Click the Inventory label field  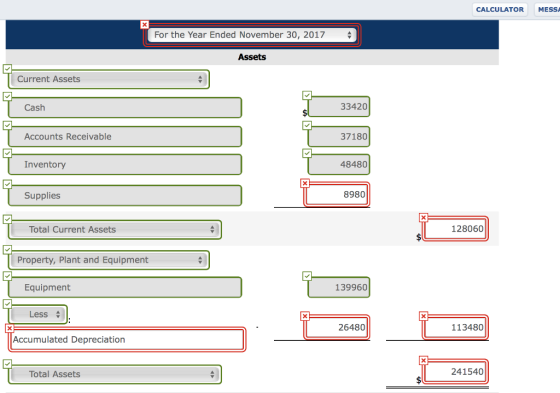(x=125, y=164)
